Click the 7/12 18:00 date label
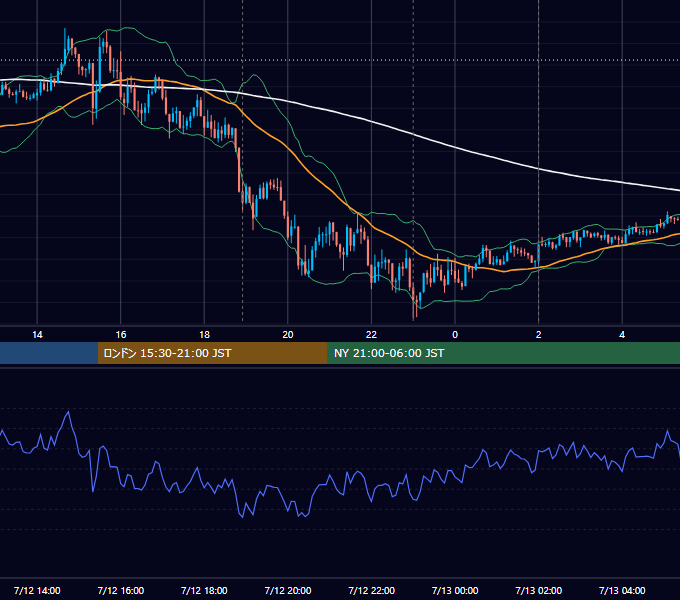Image resolution: width=680 pixels, height=600 pixels. click(x=204, y=590)
